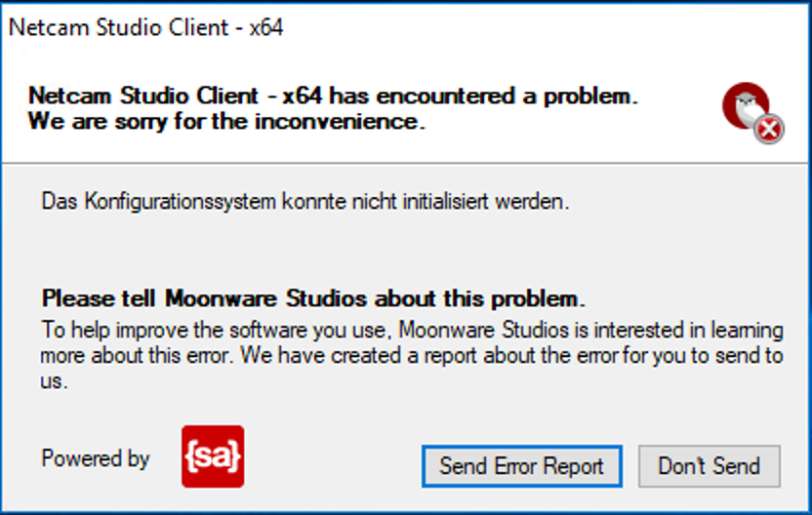Click the 'more about this error' text line
This screenshot has width=812, height=515.
point(412,356)
